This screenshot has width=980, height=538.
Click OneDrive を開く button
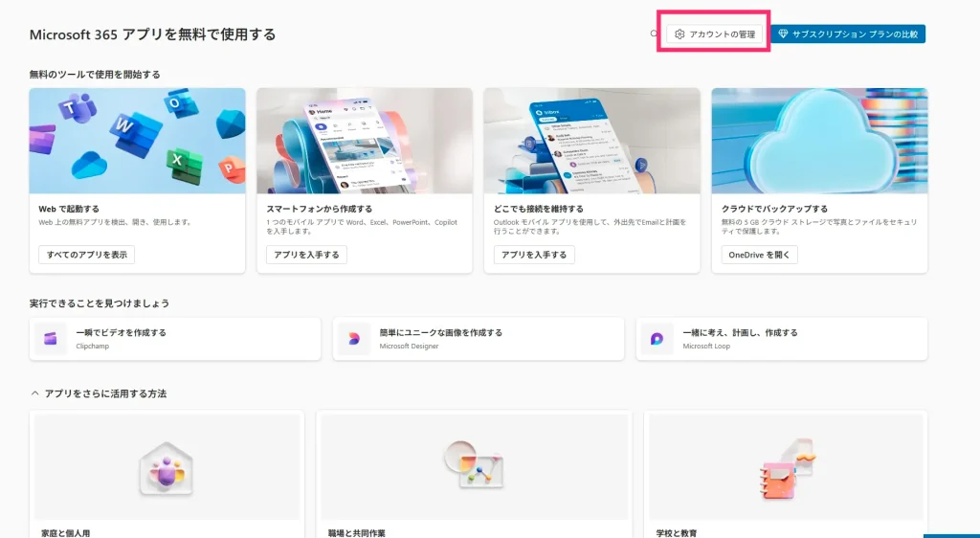coord(759,255)
